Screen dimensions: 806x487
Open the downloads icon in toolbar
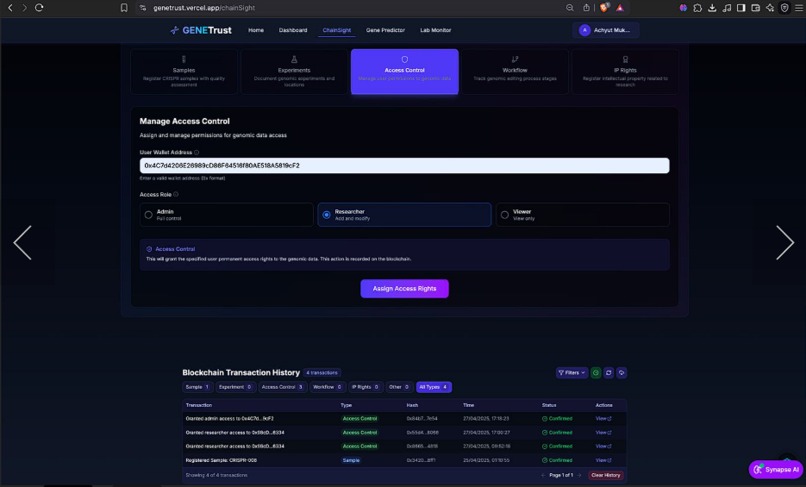tap(712, 8)
